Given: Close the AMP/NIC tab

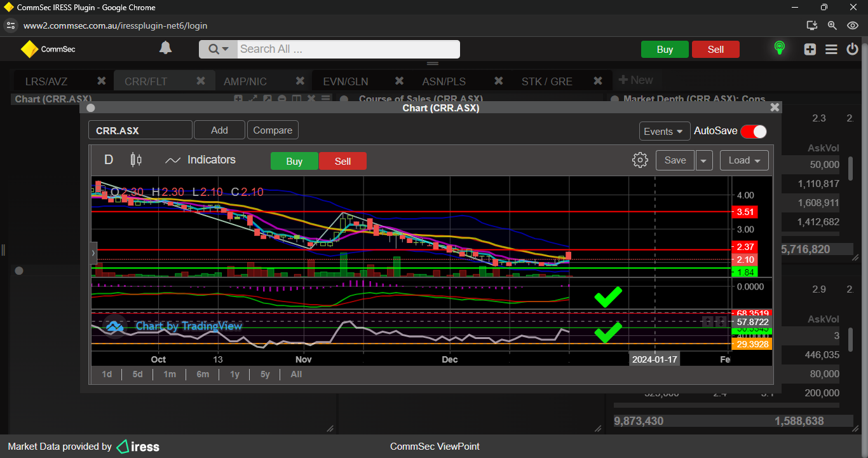Looking at the screenshot, I should point(300,81).
